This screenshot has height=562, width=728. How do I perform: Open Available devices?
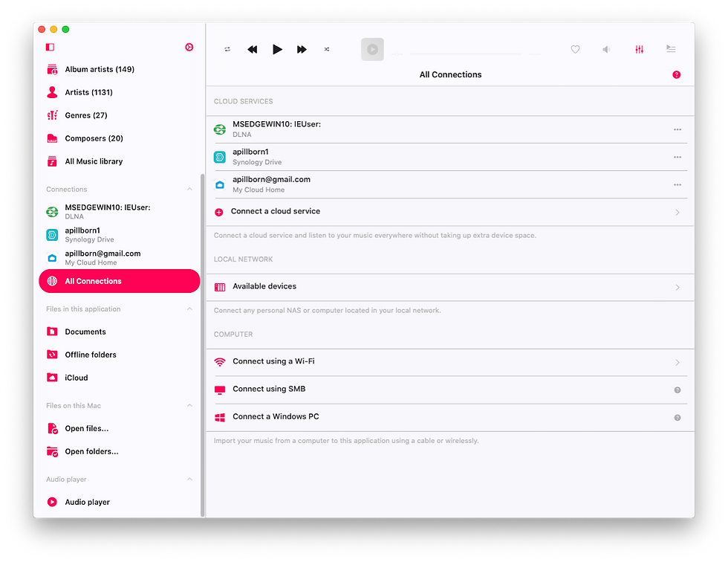click(x=450, y=287)
